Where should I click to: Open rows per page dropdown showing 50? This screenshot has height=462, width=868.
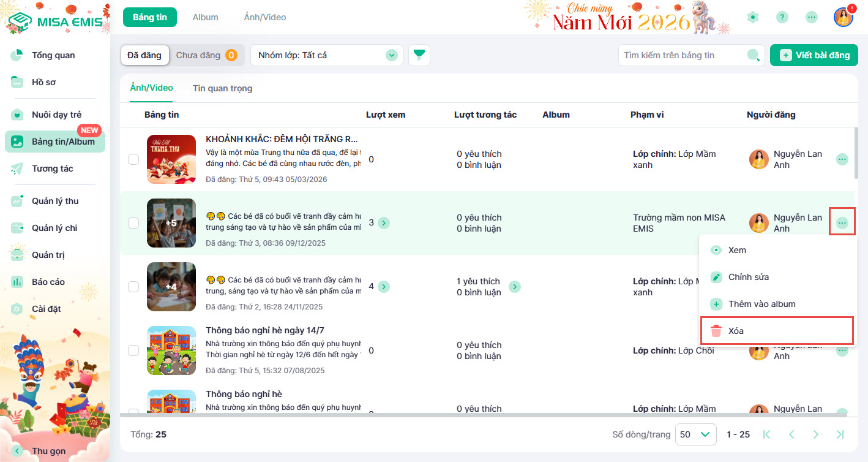[x=697, y=434]
